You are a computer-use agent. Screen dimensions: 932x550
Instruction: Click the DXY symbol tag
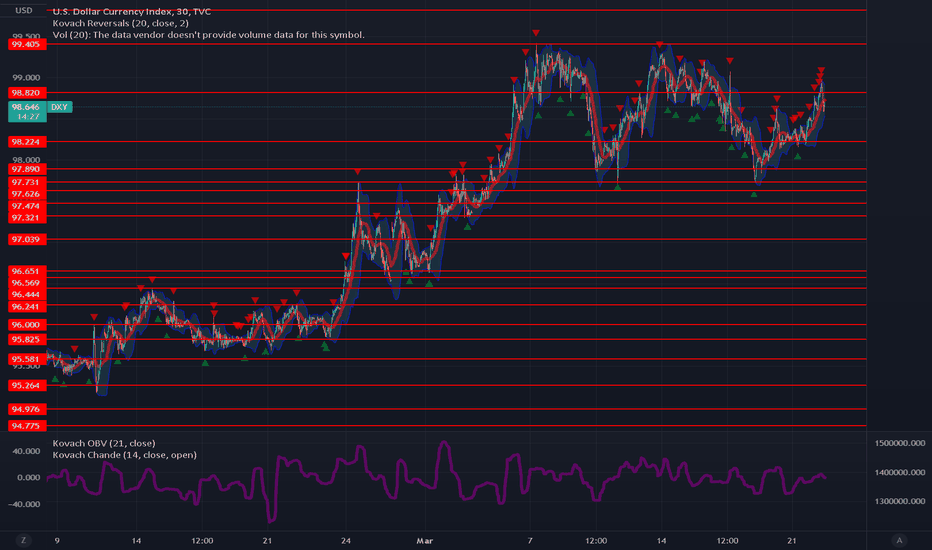pyautogui.click(x=59, y=107)
